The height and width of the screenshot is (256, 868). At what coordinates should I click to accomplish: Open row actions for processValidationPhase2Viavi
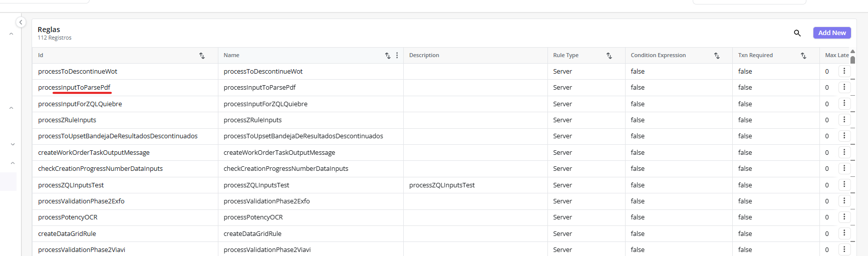coord(844,249)
